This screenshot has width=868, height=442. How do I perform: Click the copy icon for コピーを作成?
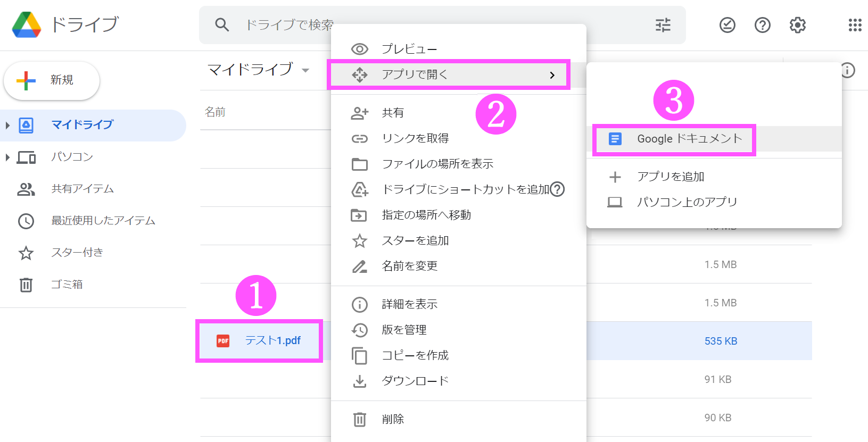tap(360, 356)
